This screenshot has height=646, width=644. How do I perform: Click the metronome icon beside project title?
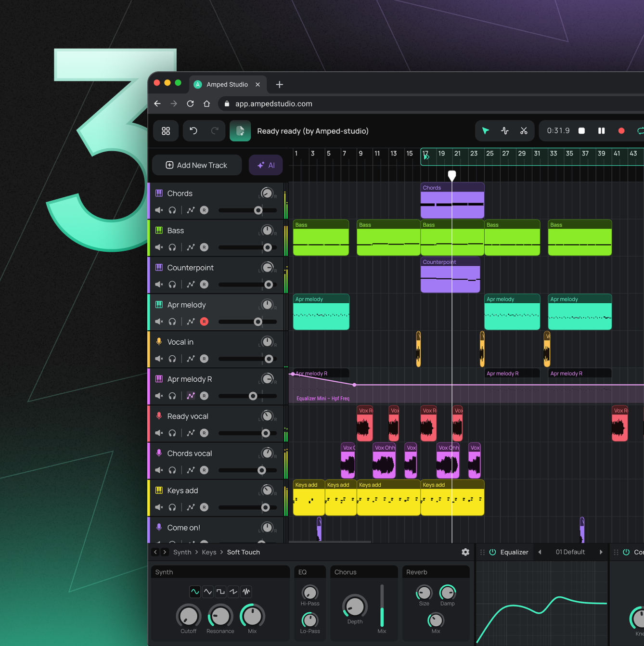click(240, 131)
